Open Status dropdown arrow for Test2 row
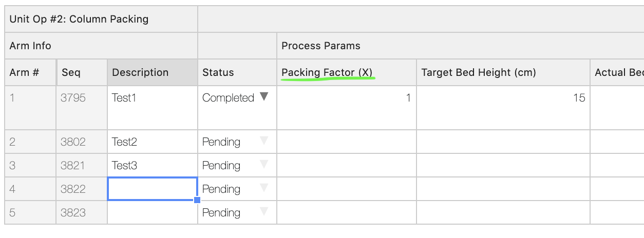Image resolution: width=644 pixels, height=238 pixels. point(264,141)
